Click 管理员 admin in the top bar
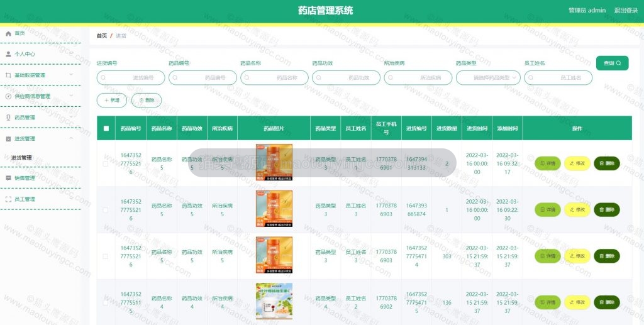Viewport: 644px width, 325px height. 587,11
